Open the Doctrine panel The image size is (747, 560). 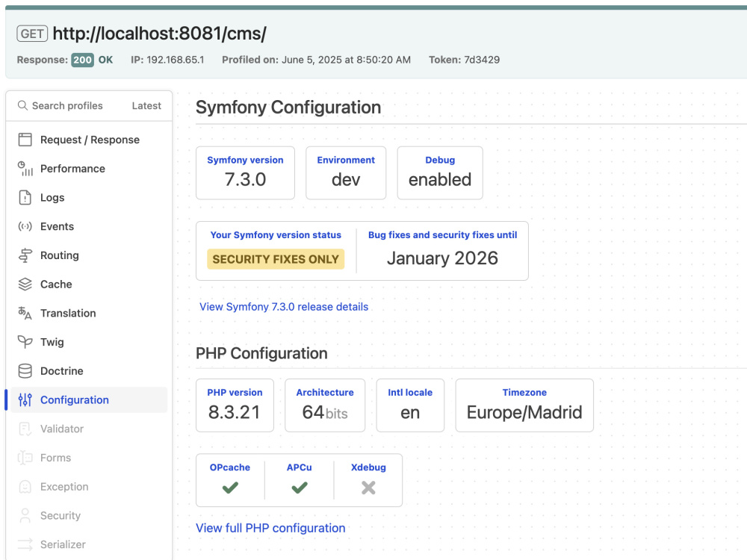coord(89,371)
